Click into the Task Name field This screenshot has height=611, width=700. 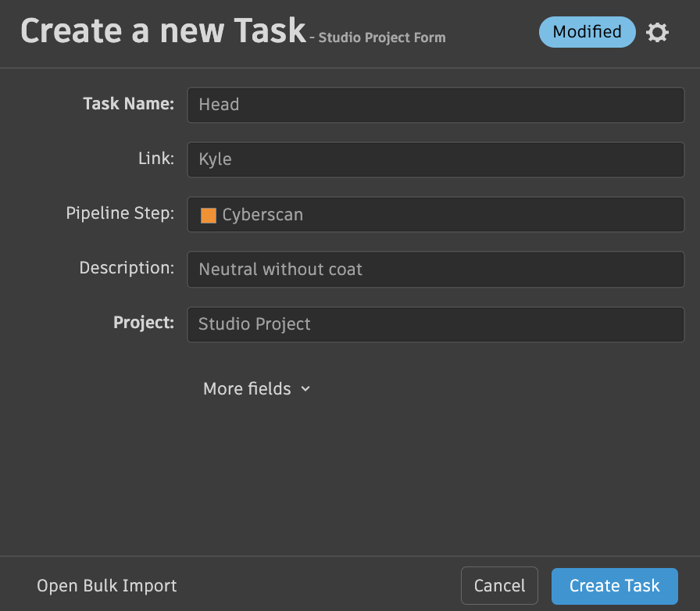tap(435, 105)
